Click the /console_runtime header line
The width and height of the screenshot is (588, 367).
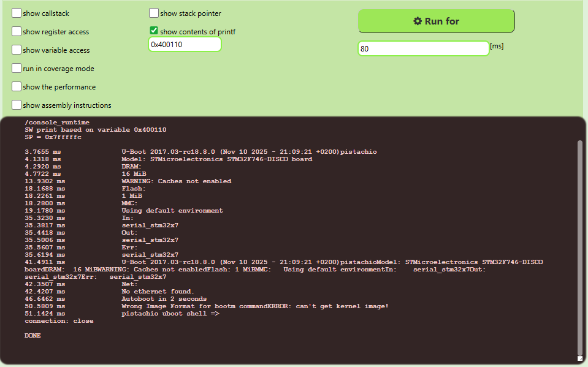click(57, 123)
